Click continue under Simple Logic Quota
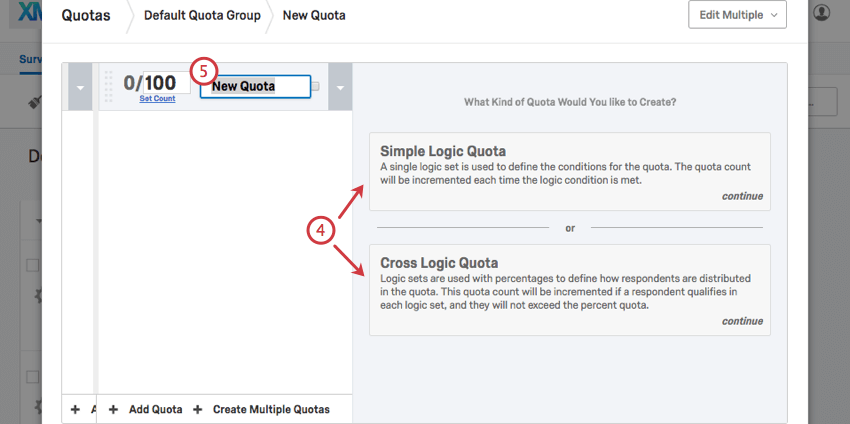 click(x=742, y=196)
